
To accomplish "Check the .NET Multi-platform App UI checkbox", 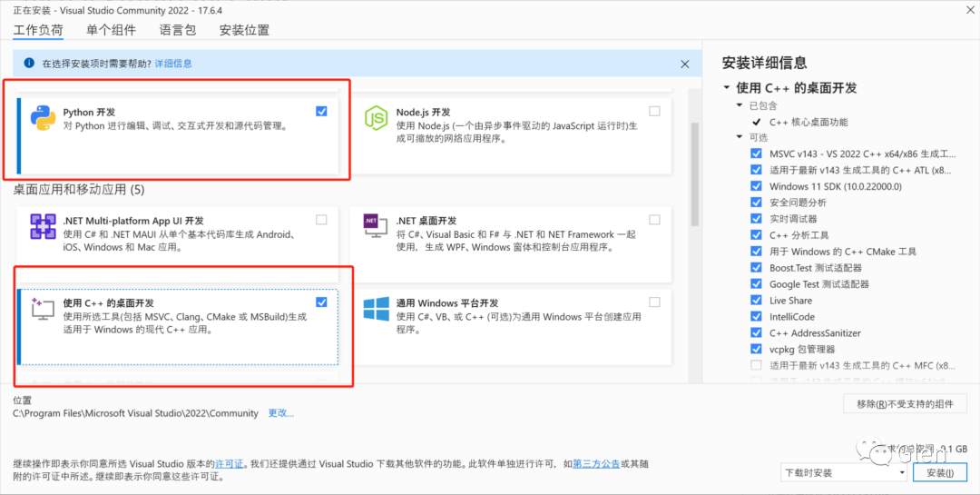I will (321, 220).
